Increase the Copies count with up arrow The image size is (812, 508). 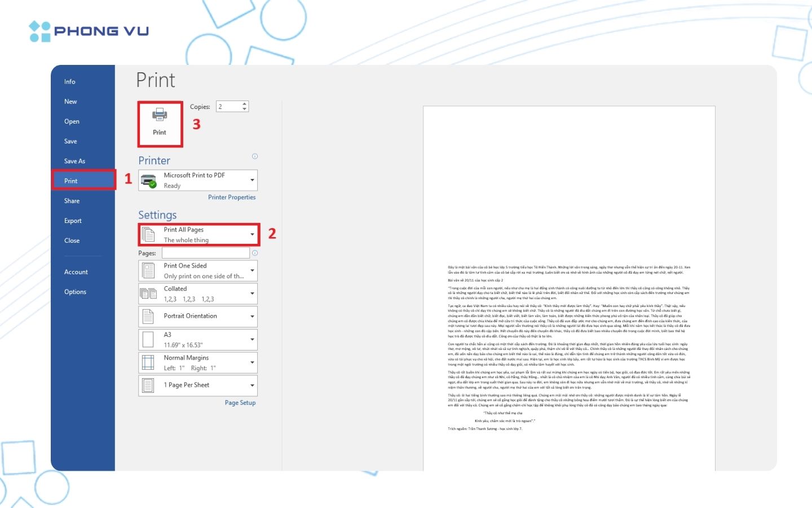tap(244, 104)
